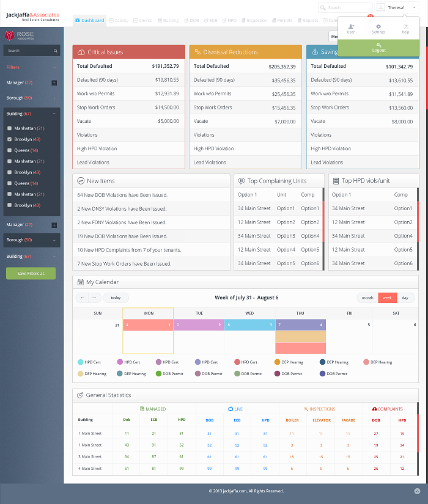
Task: Open Settings gear in account popup
Action: pos(378,27)
